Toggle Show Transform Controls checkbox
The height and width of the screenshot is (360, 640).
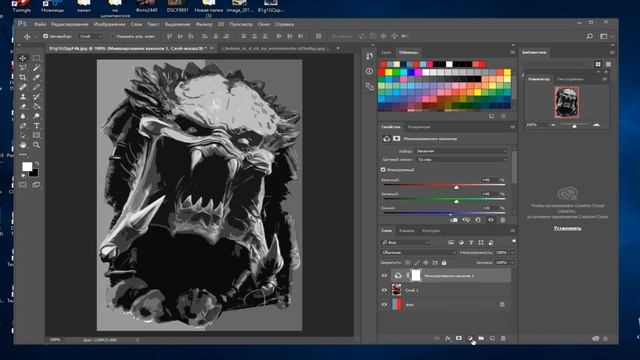113,36
